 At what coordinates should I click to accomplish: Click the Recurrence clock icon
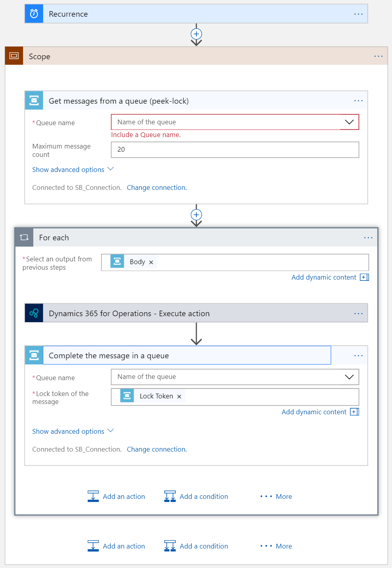point(34,14)
